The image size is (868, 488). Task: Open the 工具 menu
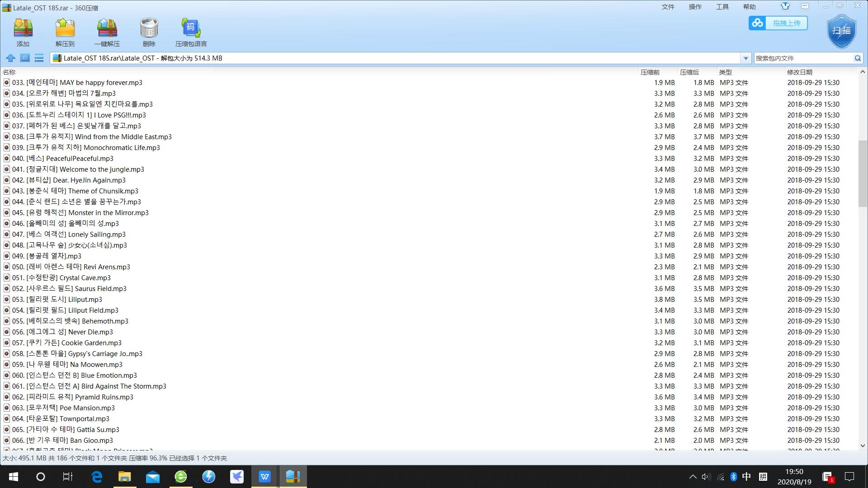pyautogui.click(x=722, y=7)
